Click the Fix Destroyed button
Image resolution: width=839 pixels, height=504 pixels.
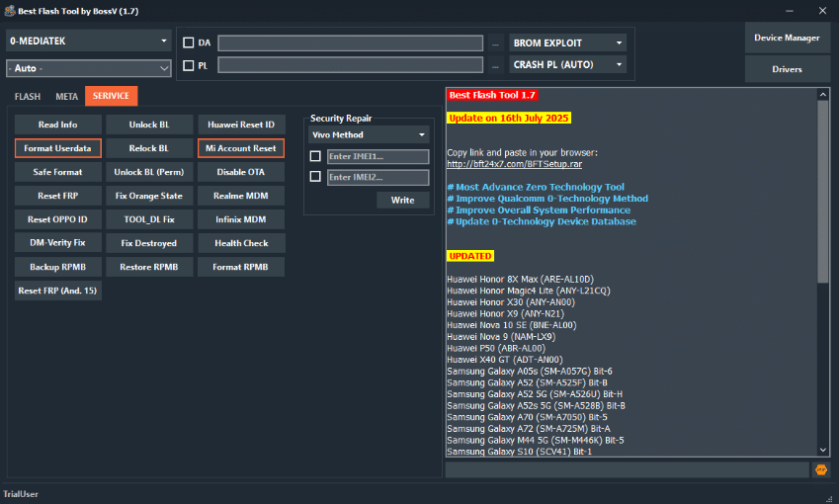click(149, 243)
